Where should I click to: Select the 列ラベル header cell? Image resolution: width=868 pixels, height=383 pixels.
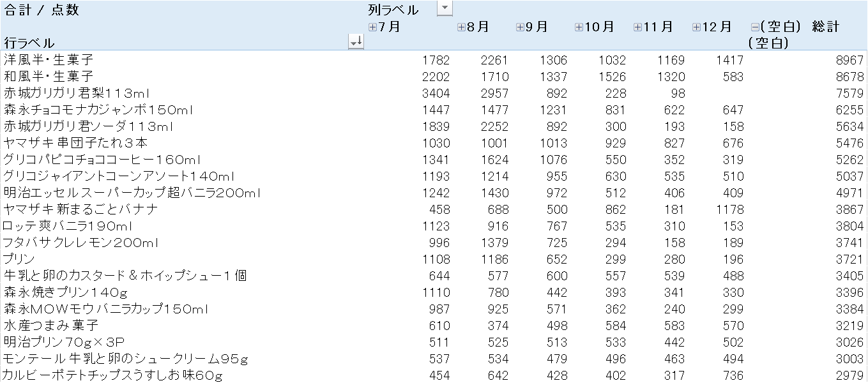pyautogui.click(x=393, y=10)
